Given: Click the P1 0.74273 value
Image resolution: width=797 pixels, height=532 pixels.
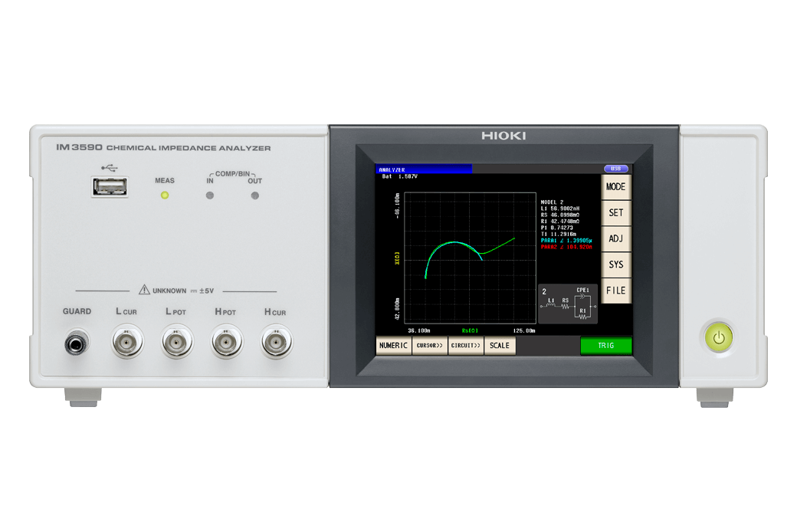Looking at the screenshot, I should [556, 228].
